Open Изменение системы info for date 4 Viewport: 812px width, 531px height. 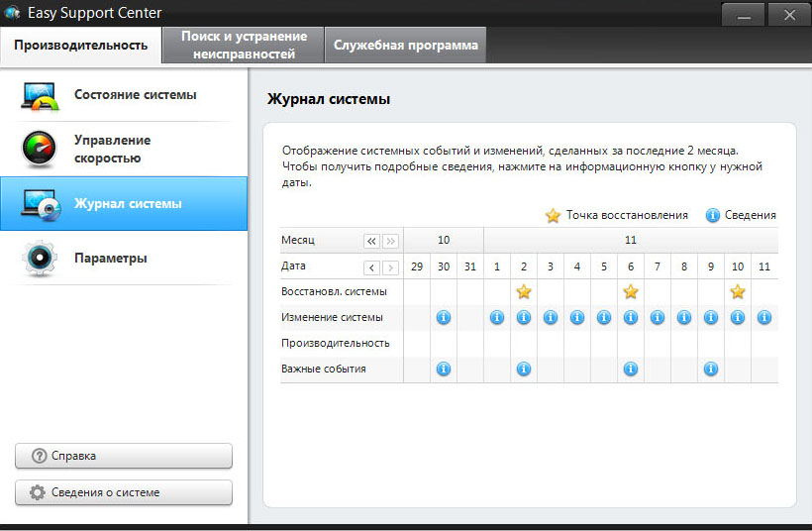pos(577,317)
